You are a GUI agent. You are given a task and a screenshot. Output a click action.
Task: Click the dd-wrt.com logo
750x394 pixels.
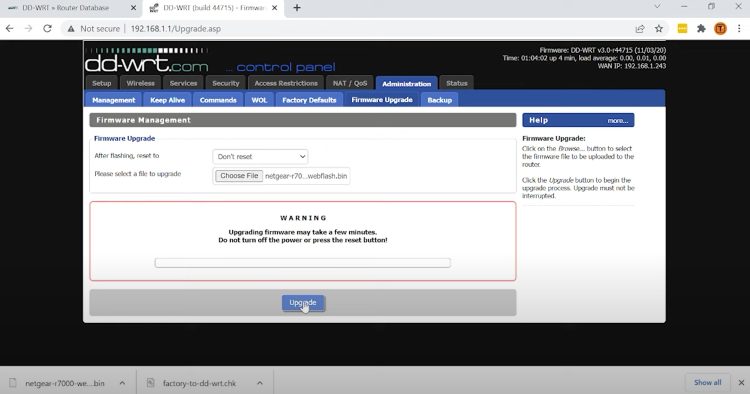tap(147, 60)
